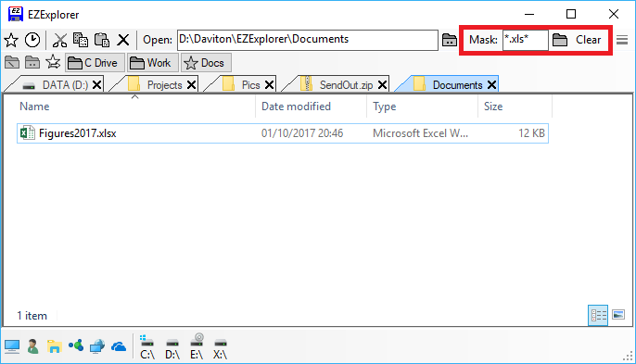Image resolution: width=636 pixels, height=364 pixels.
Task: Click the Paste clipboard icon
Action: 102,40
